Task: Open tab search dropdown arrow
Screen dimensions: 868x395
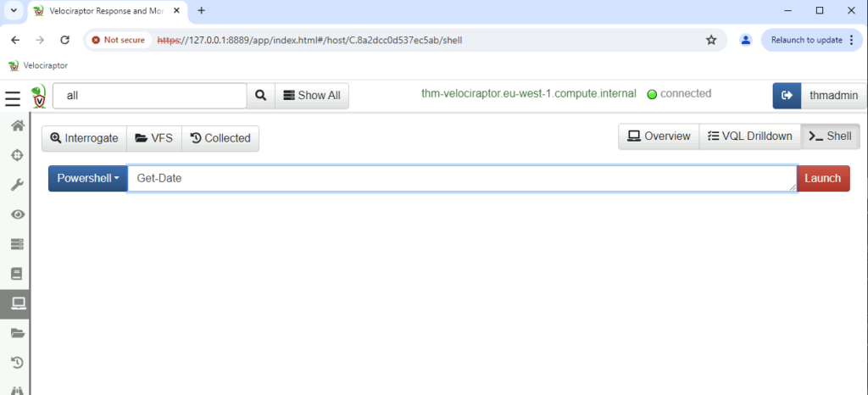Action: pos(14,10)
